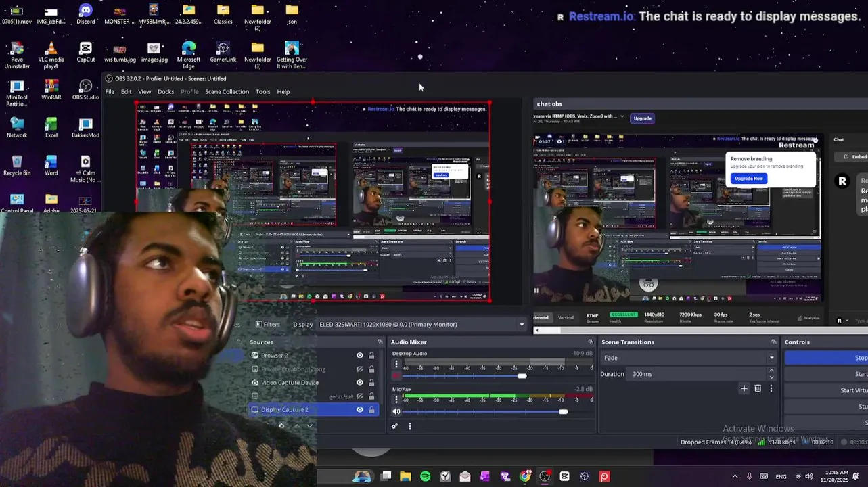
Task: Open the File menu in OBS
Action: 110,92
